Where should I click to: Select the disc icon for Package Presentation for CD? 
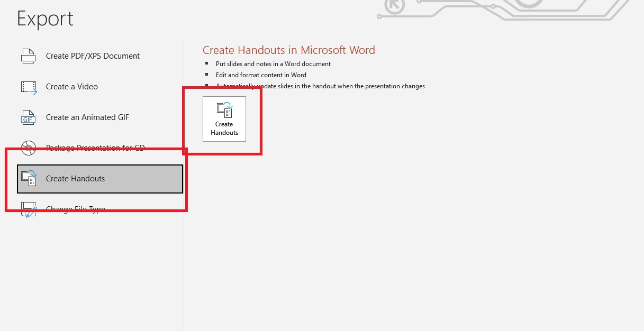(x=28, y=148)
